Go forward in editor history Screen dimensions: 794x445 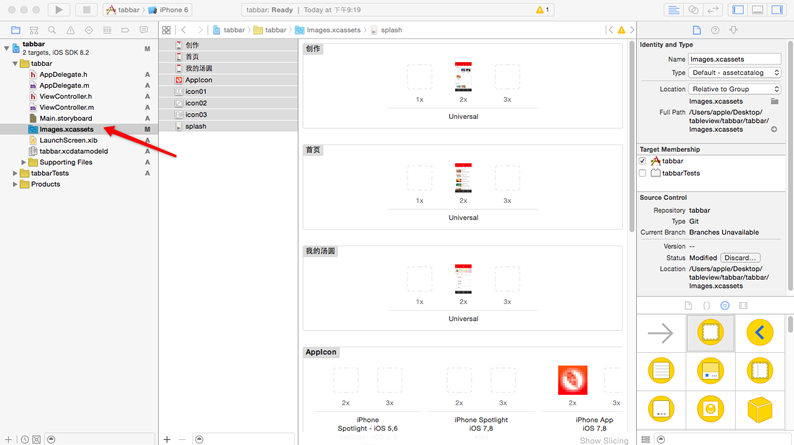click(200, 30)
